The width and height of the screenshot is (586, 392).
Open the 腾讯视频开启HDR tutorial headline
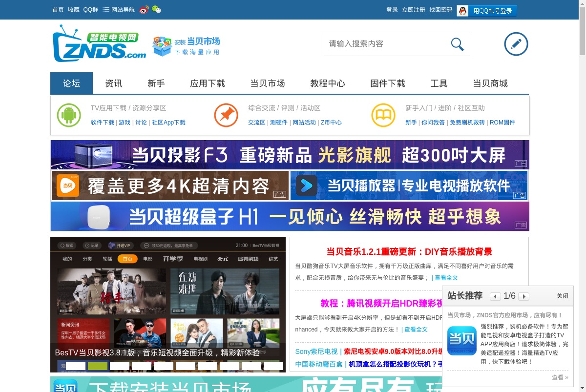(x=381, y=303)
